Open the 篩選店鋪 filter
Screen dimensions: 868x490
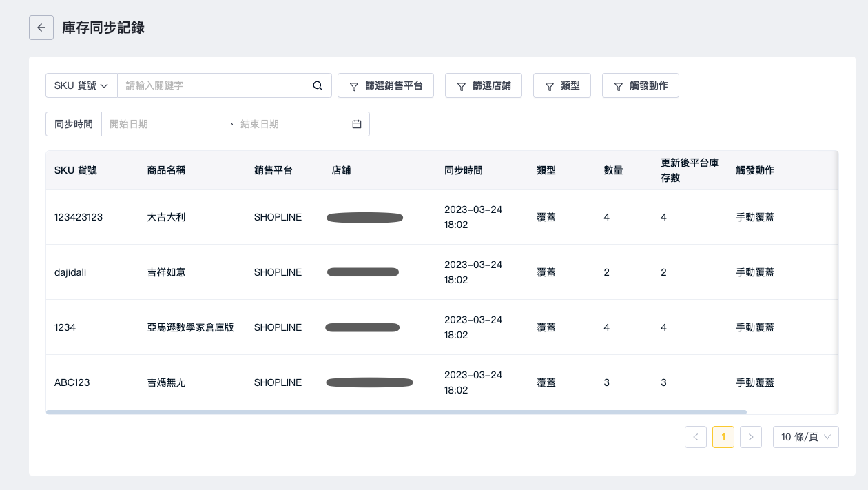click(x=483, y=86)
